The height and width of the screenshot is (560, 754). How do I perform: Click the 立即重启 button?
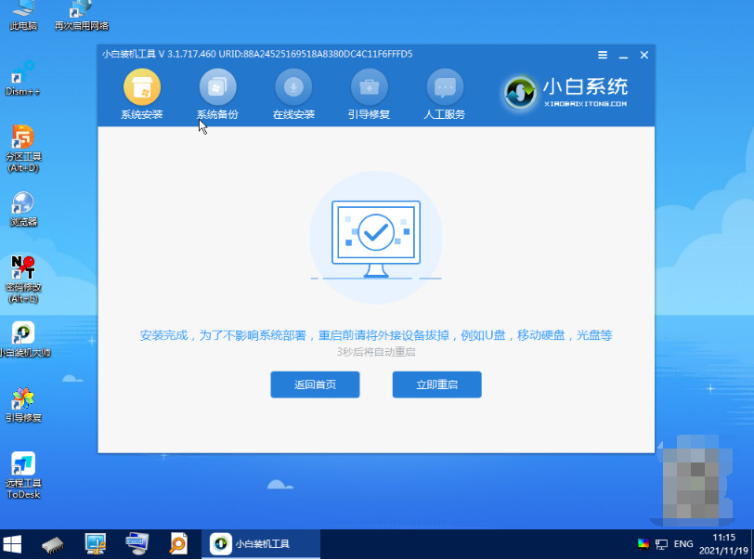coord(436,384)
